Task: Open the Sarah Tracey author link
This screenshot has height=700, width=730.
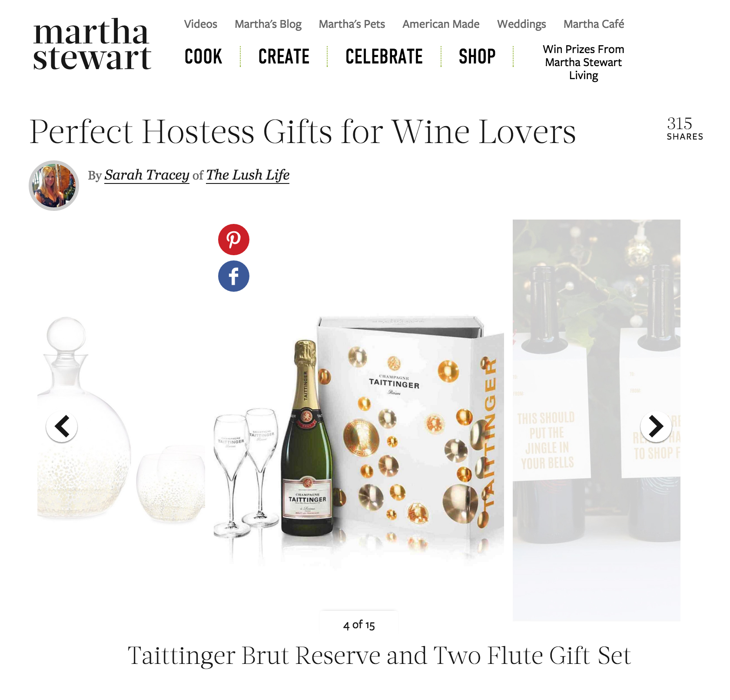Action: [x=147, y=175]
